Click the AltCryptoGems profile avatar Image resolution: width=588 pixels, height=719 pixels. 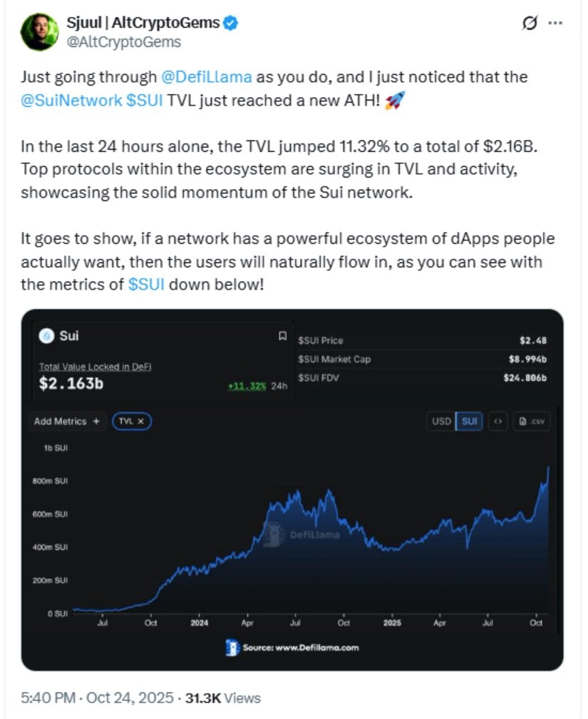pyautogui.click(x=38, y=32)
